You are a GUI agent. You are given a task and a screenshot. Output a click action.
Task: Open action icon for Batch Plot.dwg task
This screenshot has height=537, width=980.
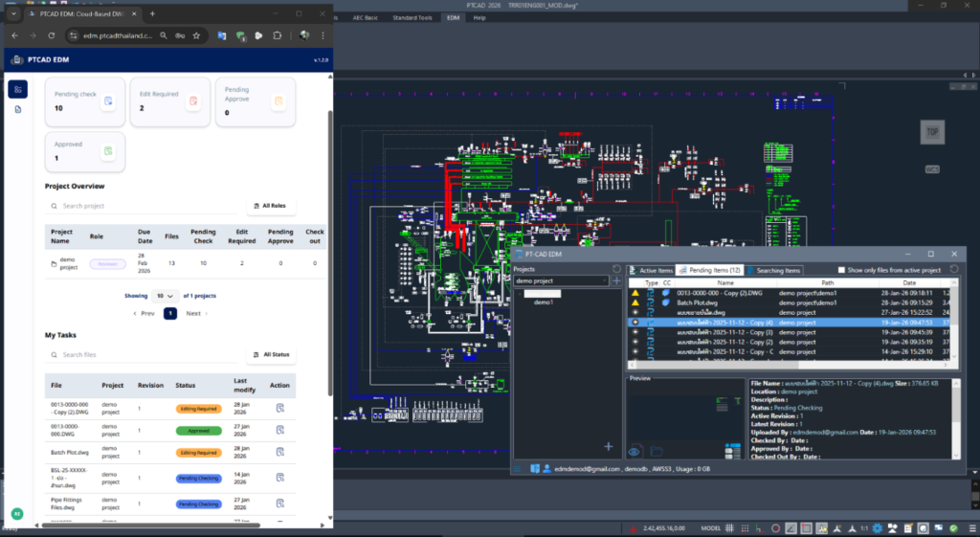tap(279, 453)
